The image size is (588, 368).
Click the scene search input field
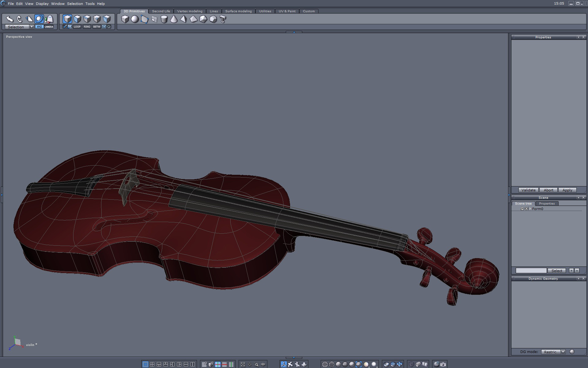(x=531, y=270)
